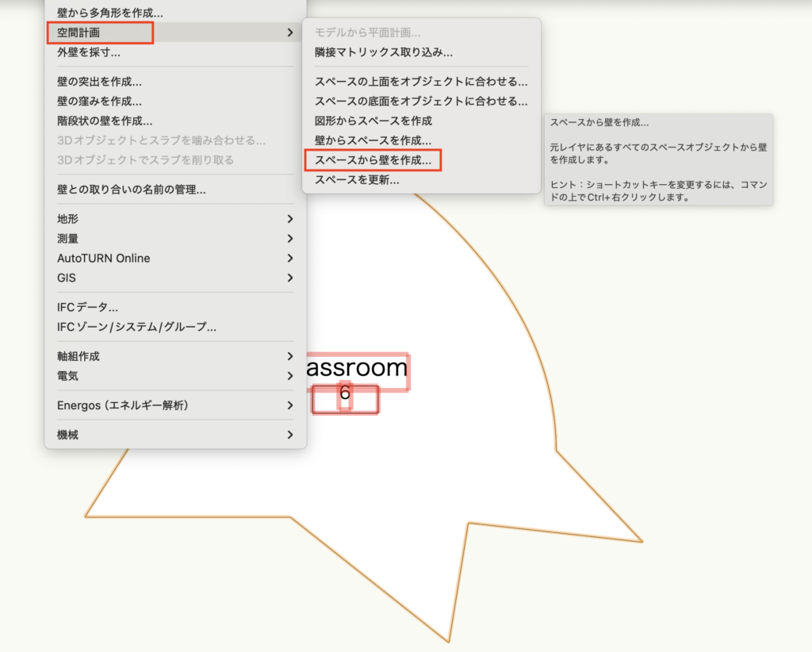The image size is (812, 652).
Task: Choose 隣接マトリックス取り込み... item
Action: coord(384,52)
